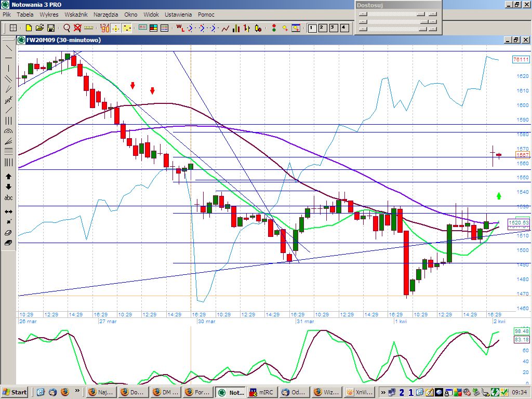Expand the quick launch overflow chevron
The height and width of the screenshot is (399, 532).
coord(77,391)
